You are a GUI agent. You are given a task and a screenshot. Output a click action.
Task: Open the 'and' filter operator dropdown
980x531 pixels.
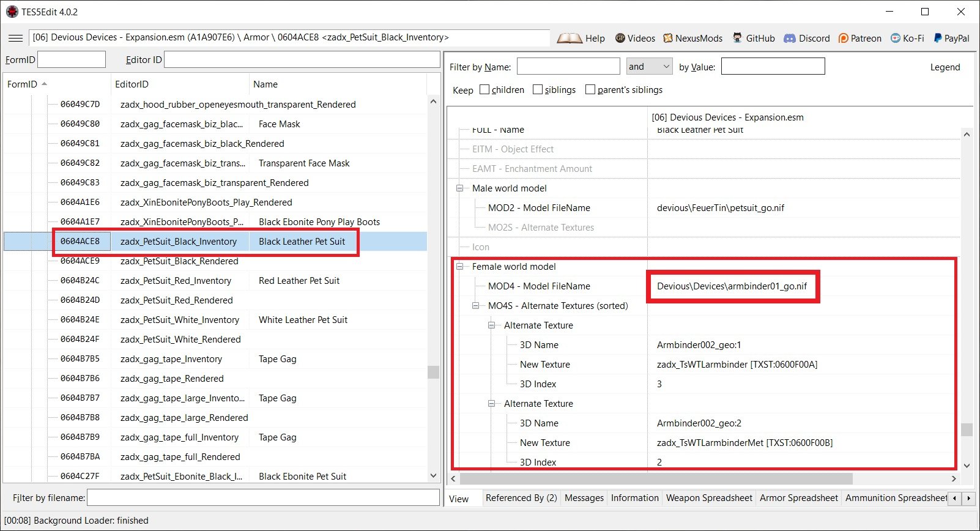click(x=650, y=66)
